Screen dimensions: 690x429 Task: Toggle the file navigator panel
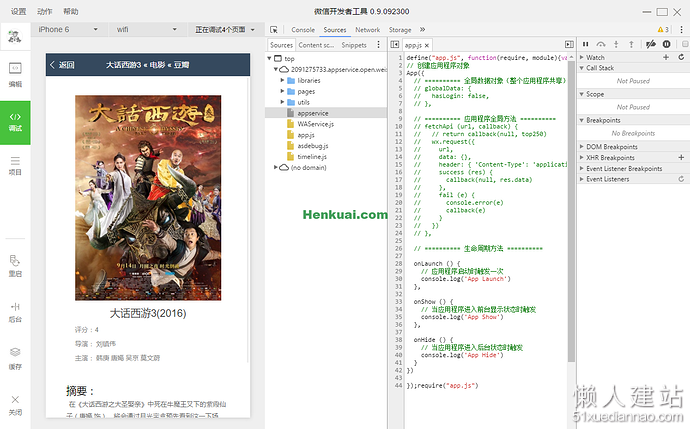[x=395, y=44]
